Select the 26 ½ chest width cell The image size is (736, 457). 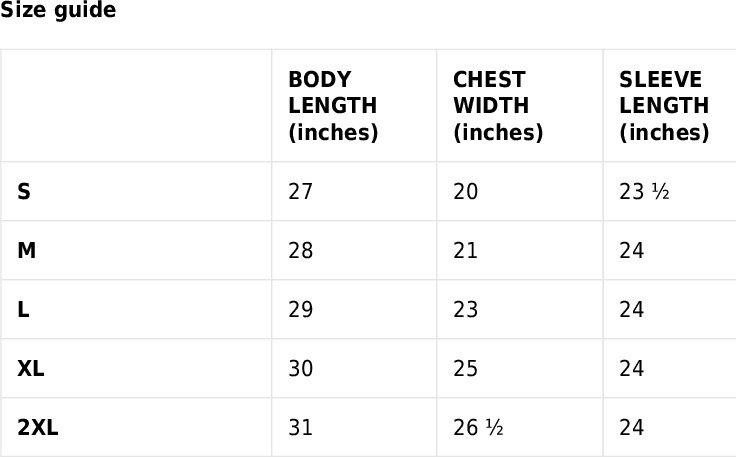pos(478,427)
